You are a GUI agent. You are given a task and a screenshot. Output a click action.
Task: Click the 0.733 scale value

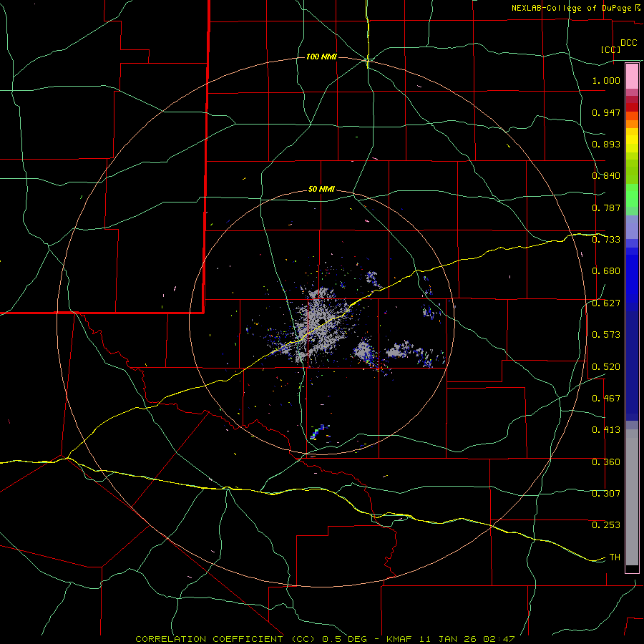606,240
